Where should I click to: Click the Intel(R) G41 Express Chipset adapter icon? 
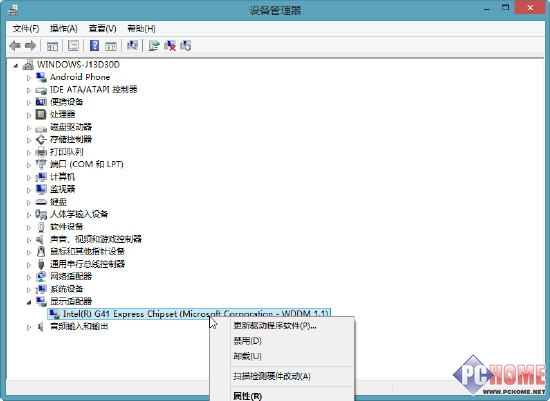[x=54, y=314]
